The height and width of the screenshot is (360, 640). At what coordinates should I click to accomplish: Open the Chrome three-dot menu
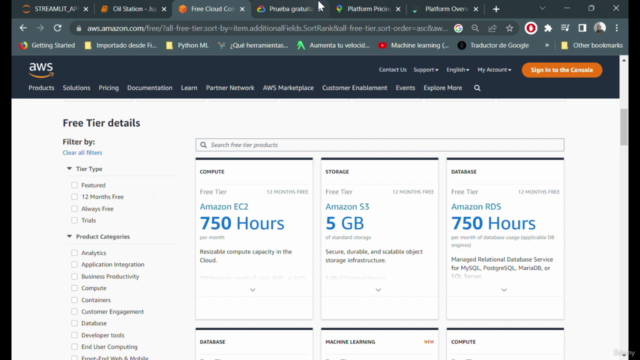pyautogui.click(x=617, y=28)
